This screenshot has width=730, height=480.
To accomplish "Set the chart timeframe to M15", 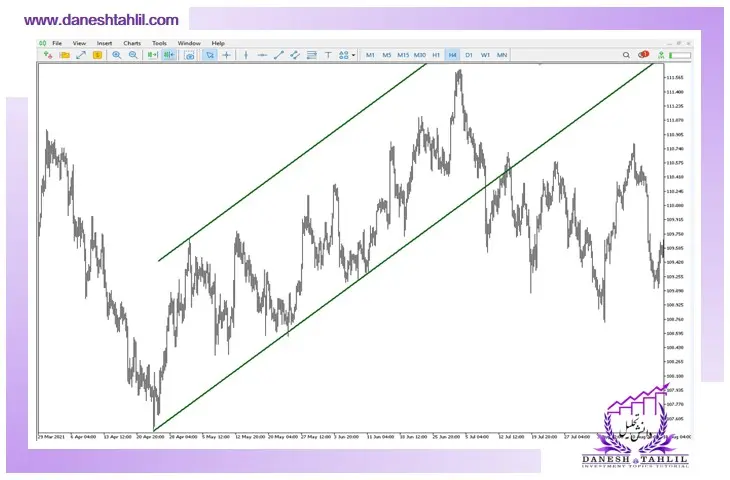I will coord(403,55).
